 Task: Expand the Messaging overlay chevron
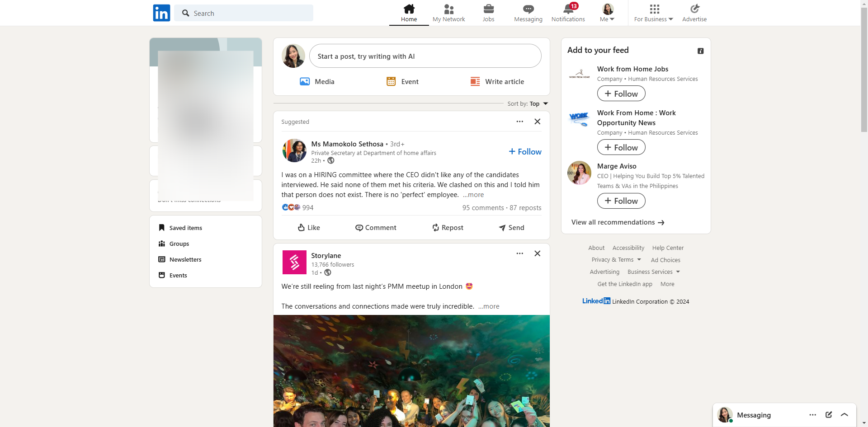pyautogui.click(x=844, y=415)
